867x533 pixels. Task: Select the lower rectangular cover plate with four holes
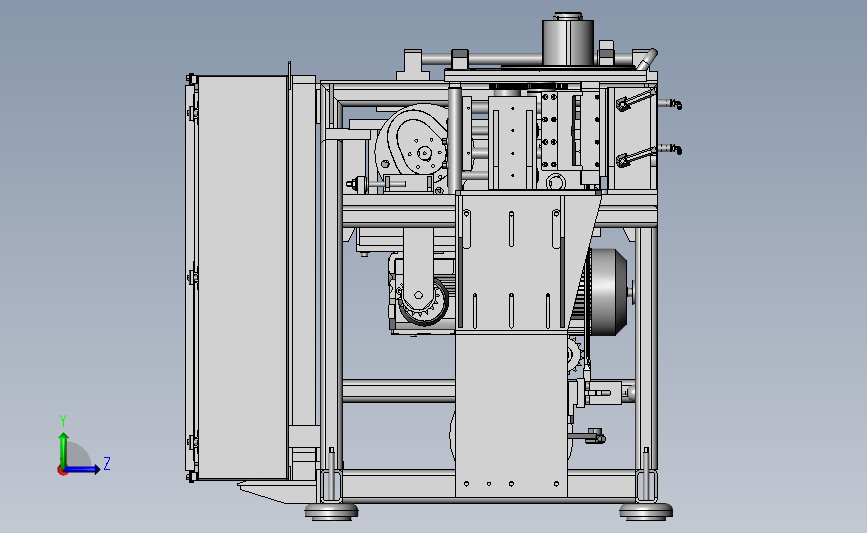(x=511, y=415)
